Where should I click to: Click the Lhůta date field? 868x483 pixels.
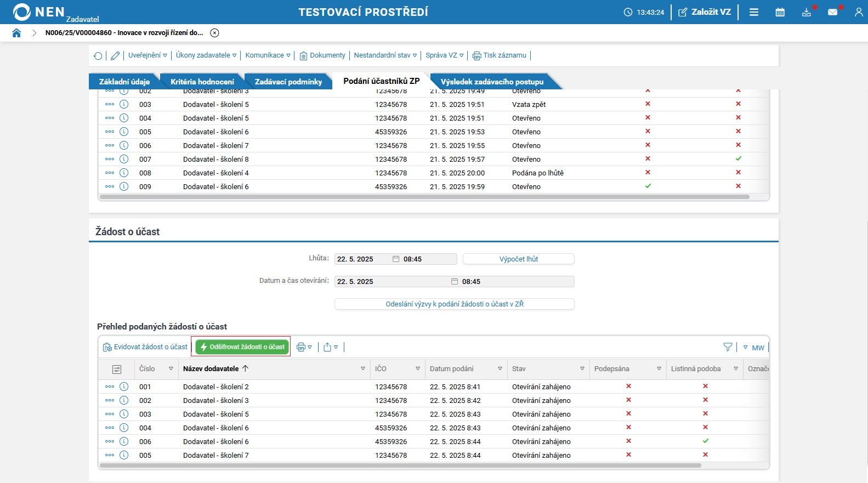tap(363, 259)
